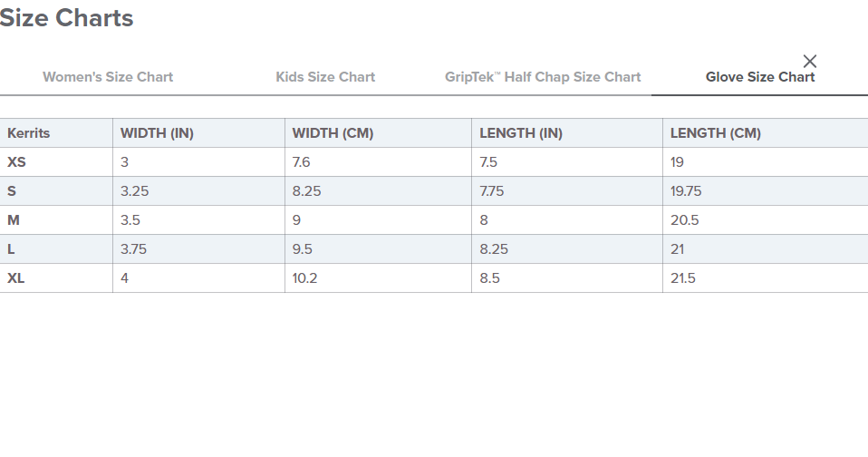Click the LENGTH (IN) column header
Image resolution: width=868 pixels, height=457 pixels.
[521, 133]
